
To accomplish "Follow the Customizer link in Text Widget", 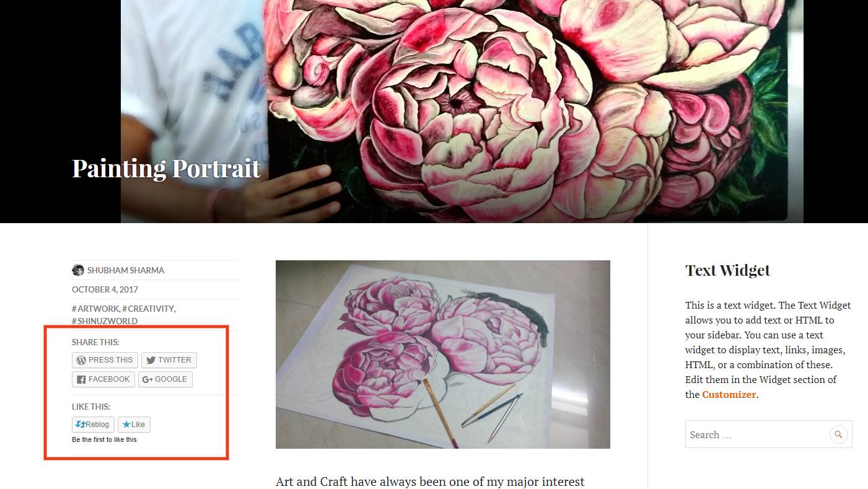I will pos(729,394).
